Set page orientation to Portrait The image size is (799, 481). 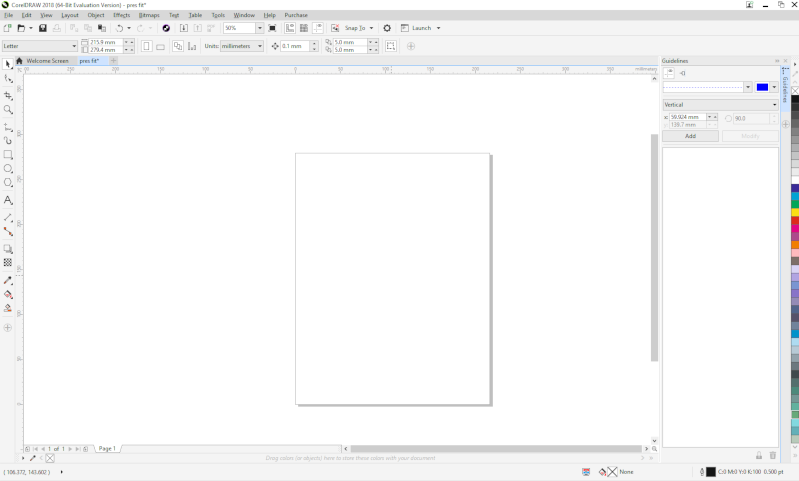146,46
